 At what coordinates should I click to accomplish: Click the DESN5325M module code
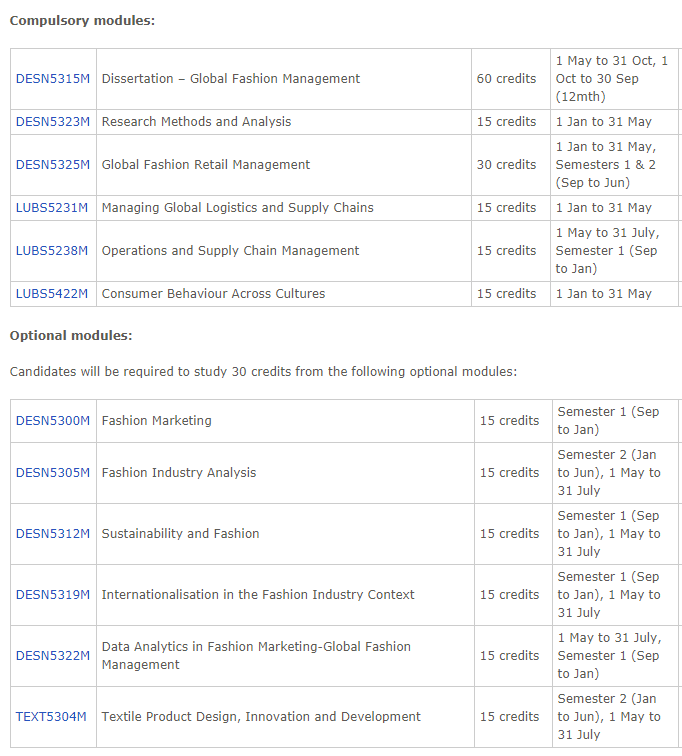(53, 165)
